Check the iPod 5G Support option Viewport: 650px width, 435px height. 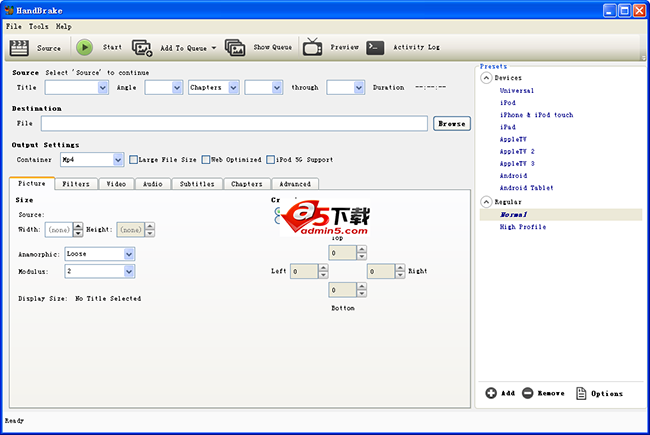(271, 159)
